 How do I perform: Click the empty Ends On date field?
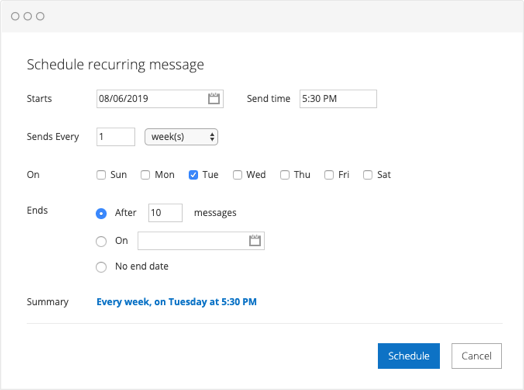point(201,241)
